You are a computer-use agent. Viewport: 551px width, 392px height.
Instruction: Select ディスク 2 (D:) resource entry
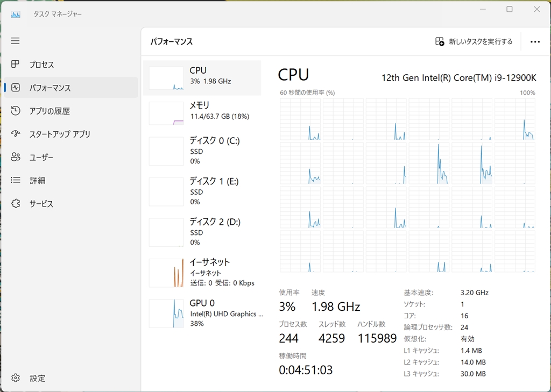(202, 232)
